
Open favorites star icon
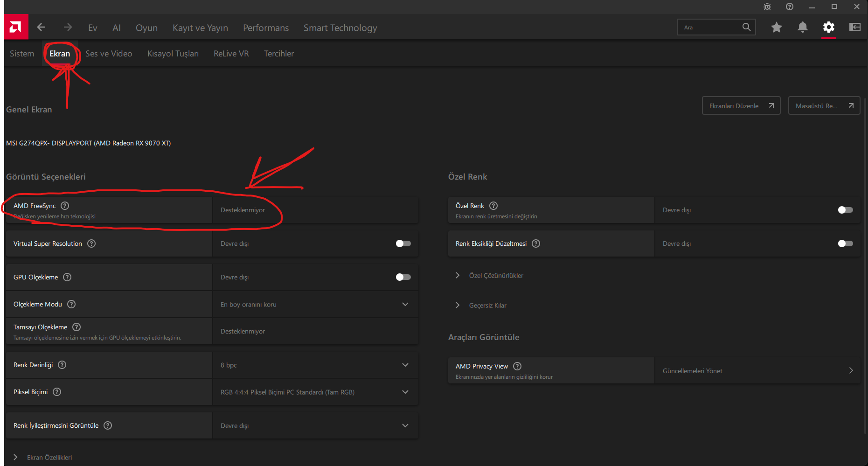coord(776,28)
